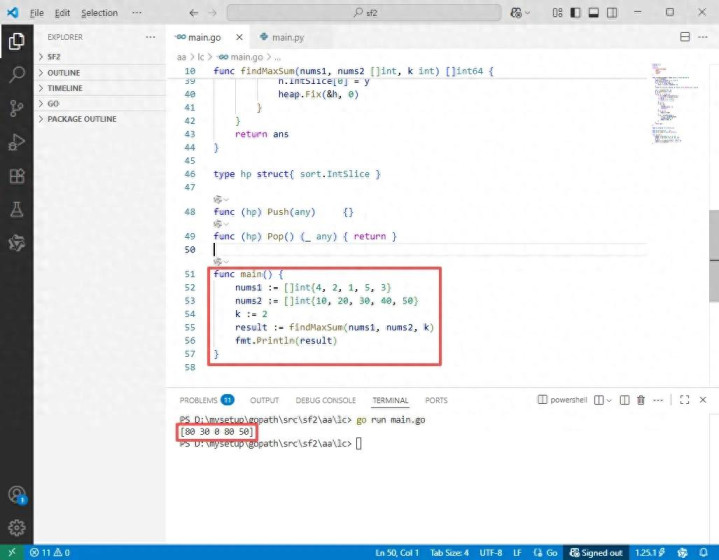Click the VS Code logo icon
Image resolution: width=719 pixels, height=560 pixels.
[x=12, y=12]
